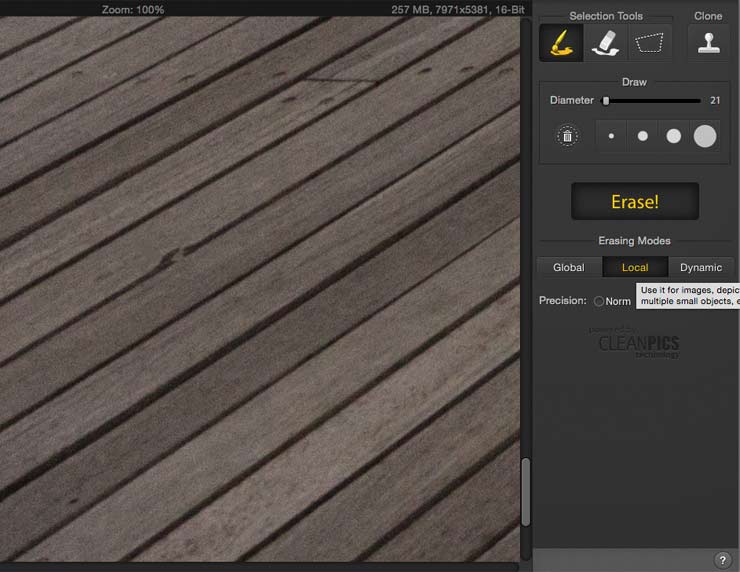Click the Erase! button
Image resolution: width=740 pixels, height=572 pixels.
635,202
